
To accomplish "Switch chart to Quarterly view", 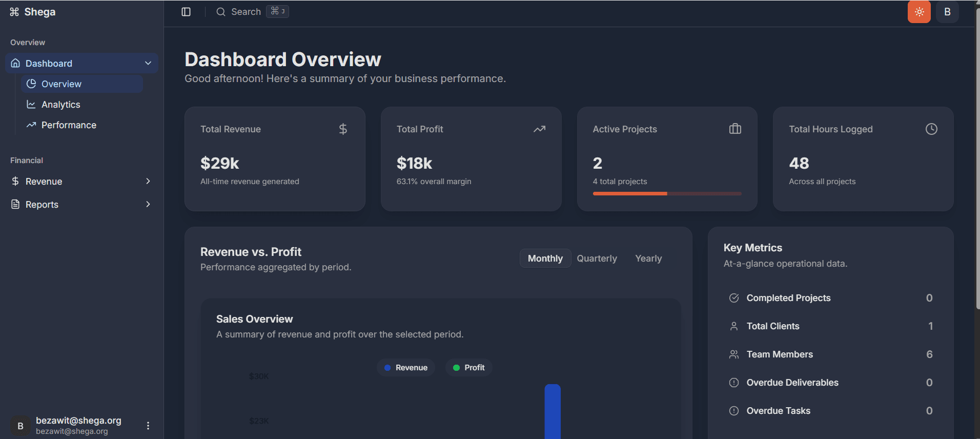I will (597, 258).
